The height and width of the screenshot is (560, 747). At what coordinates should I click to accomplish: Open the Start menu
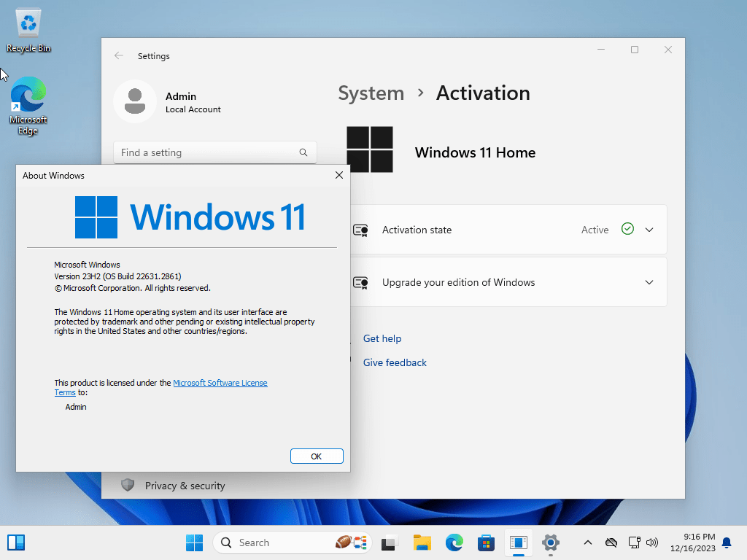(194, 542)
